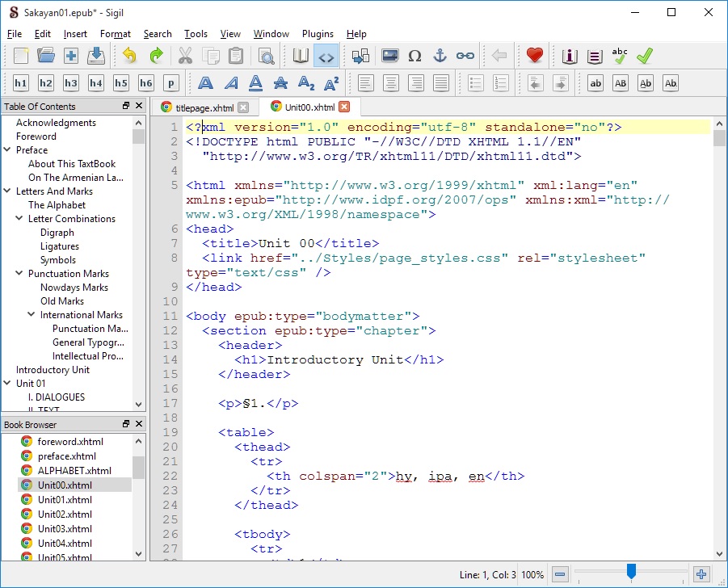Click the zoom slider handle
The height and width of the screenshot is (588, 728).
click(x=631, y=572)
